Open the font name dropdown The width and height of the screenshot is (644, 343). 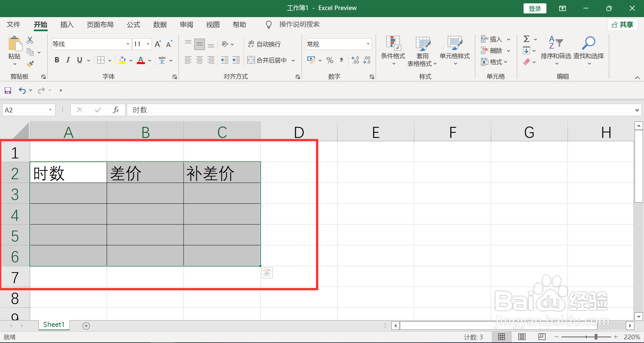tap(128, 44)
